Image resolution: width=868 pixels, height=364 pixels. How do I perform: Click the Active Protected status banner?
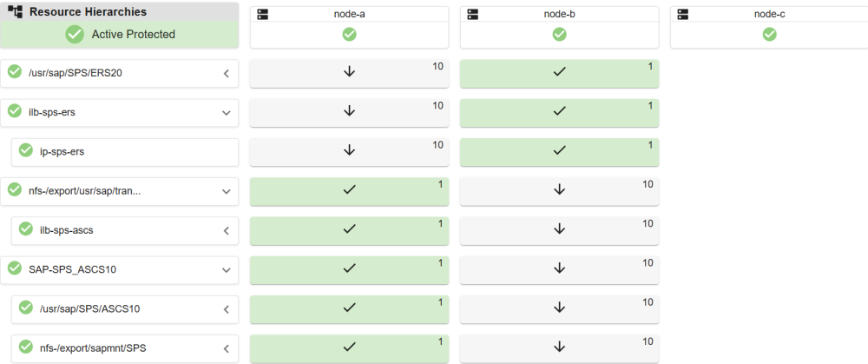(120, 35)
